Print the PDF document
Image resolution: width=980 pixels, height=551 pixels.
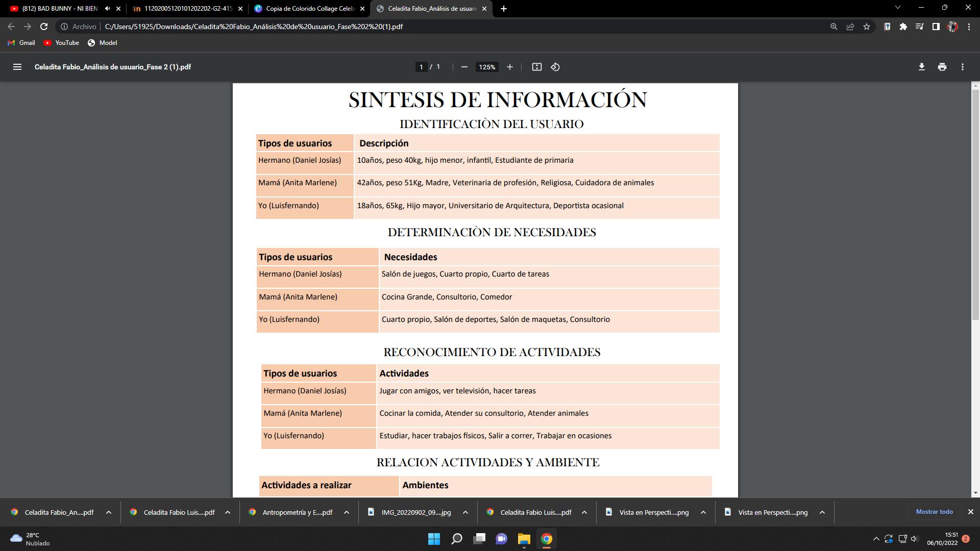(942, 67)
